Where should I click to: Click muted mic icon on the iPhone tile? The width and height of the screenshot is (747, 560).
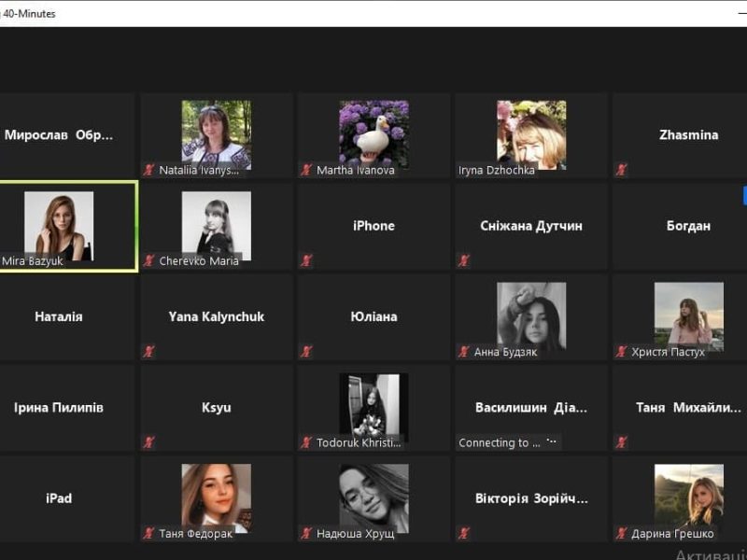pos(306,260)
